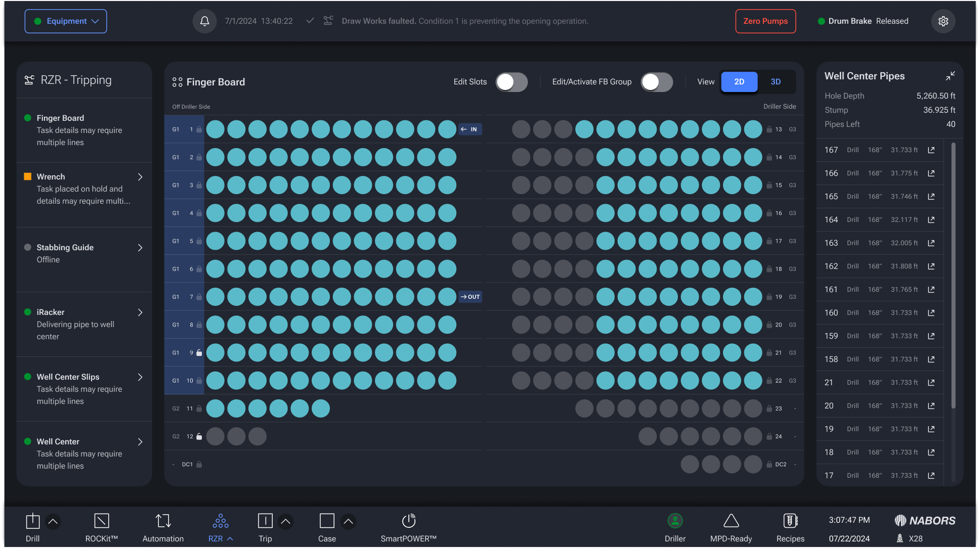Click the IN marker on row 1
This screenshot has width=980, height=548.
point(470,129)
